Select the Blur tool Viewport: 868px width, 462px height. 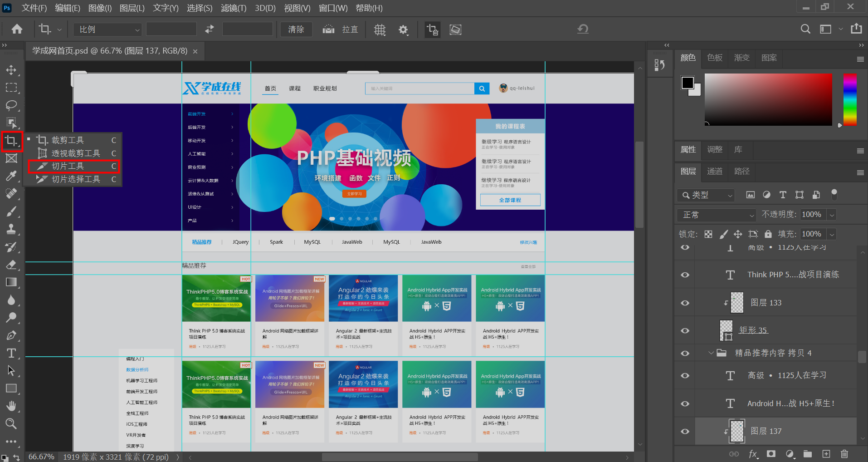(x=11, y=300)
